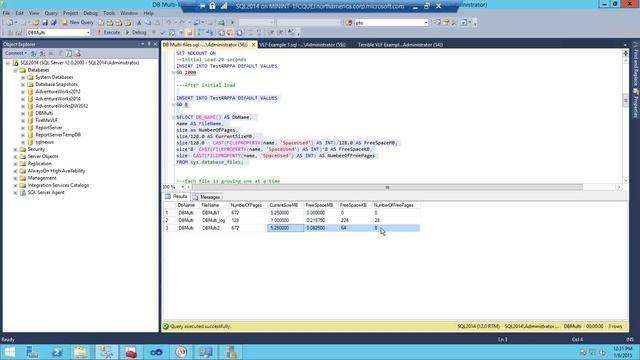The width and height of the screenshot is (640, 360).
Task: Click the Copy icon in the toolbar
Action: click(148, 22)
